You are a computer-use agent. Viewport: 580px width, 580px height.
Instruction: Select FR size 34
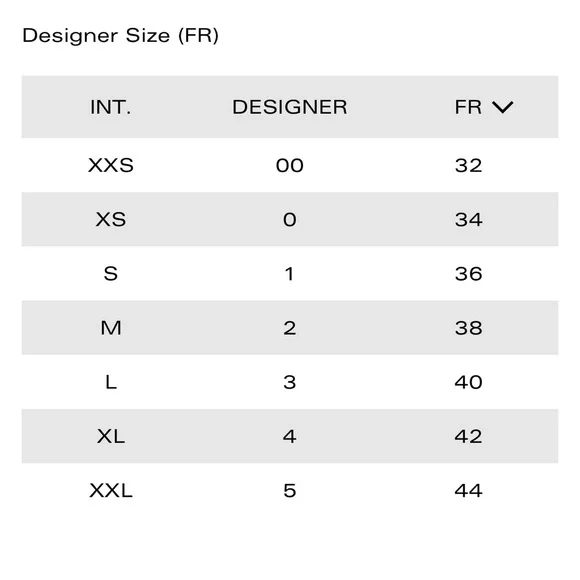point(468,219)
